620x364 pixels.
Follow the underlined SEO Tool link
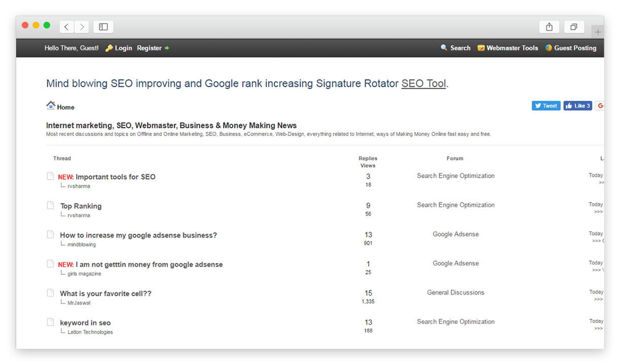[424, 84]
